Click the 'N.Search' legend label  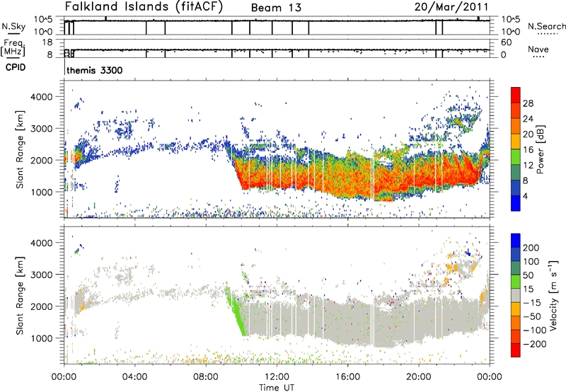click(x=547, y=26)
